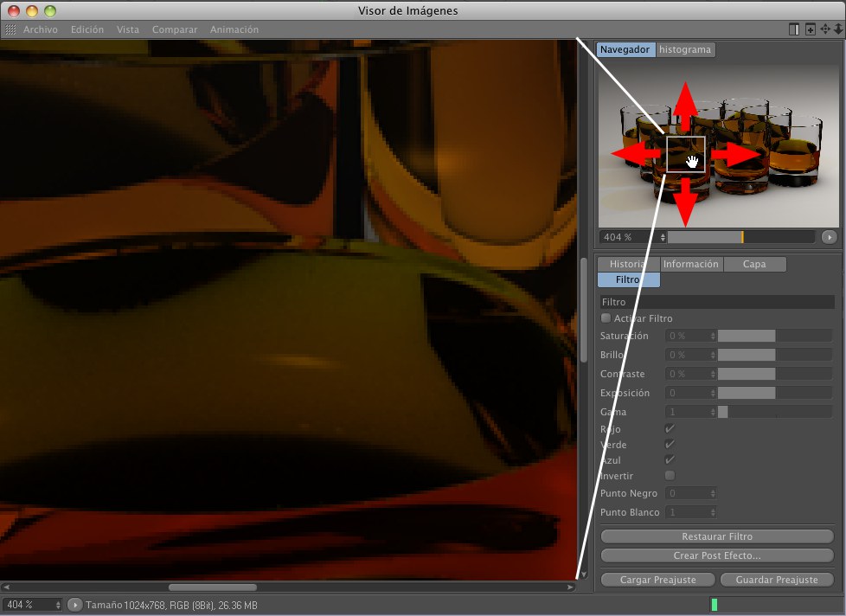
Task: Click the Restaurar Filtro button
Action: (x=717, y=536)
